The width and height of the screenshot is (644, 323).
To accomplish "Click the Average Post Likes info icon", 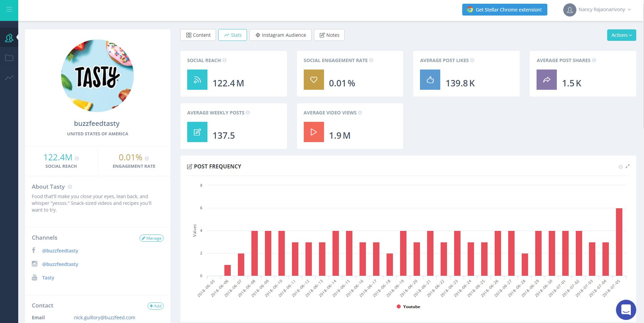I will click(472, 60).
